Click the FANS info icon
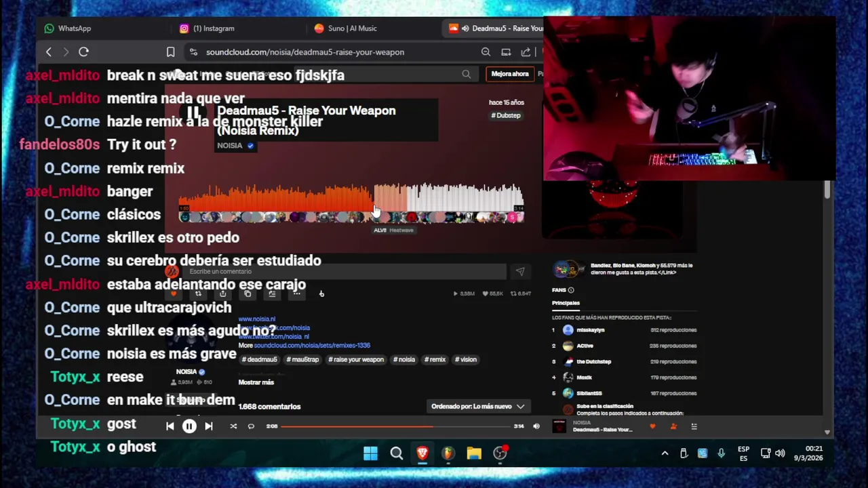Screen dimensions: 868x488 570,290
